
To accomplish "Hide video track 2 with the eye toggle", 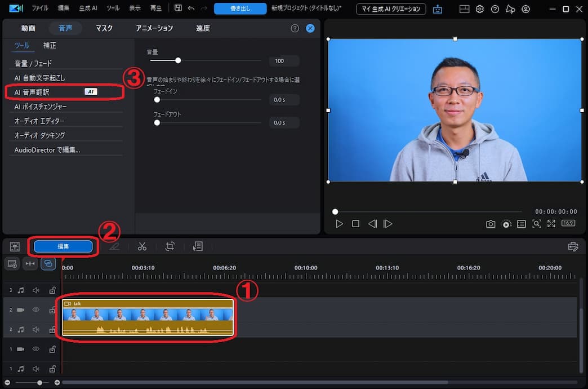I will pos(35,310).
